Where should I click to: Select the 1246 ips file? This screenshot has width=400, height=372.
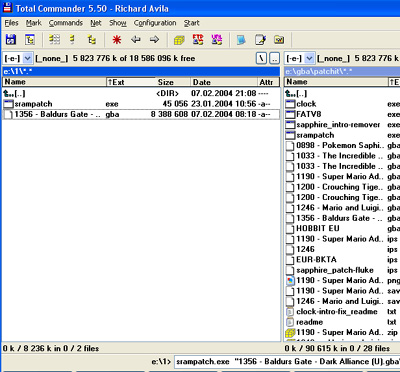pos(342,249)
